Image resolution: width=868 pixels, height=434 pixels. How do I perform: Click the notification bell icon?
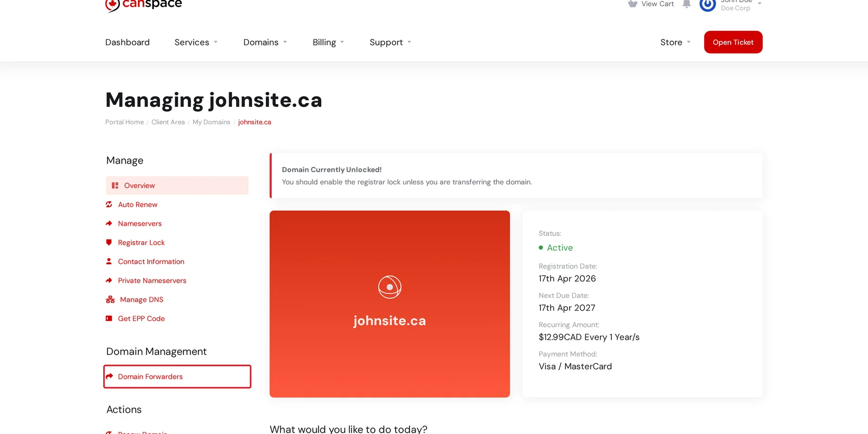[x=686, y=4]
